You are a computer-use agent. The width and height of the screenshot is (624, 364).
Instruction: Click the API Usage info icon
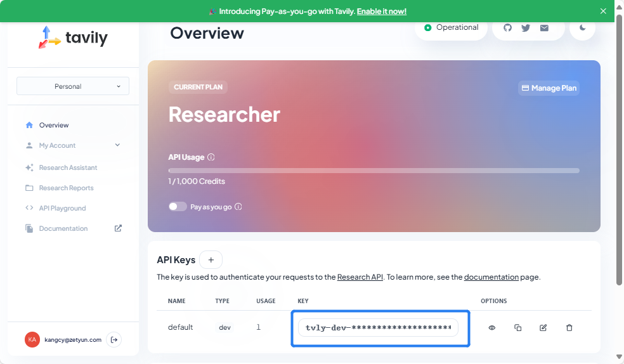pyautogui.click(x=211, y=157)
